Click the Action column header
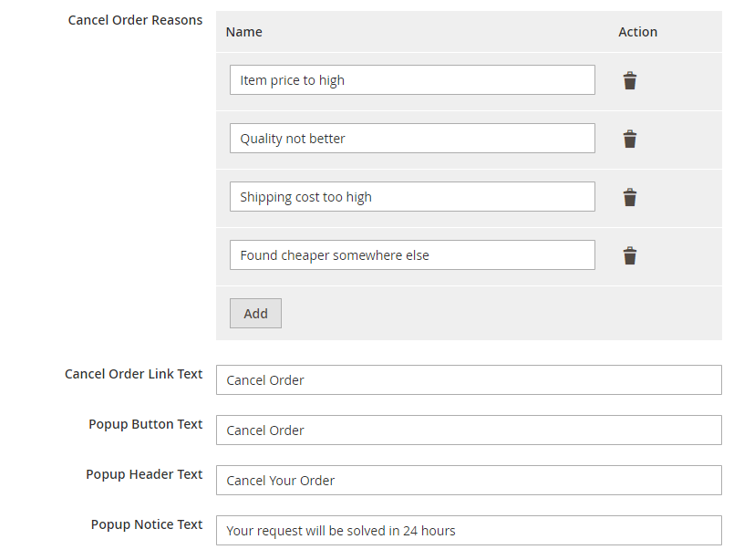Viewport: 744px width, 560px height. (x=637, y=32)
